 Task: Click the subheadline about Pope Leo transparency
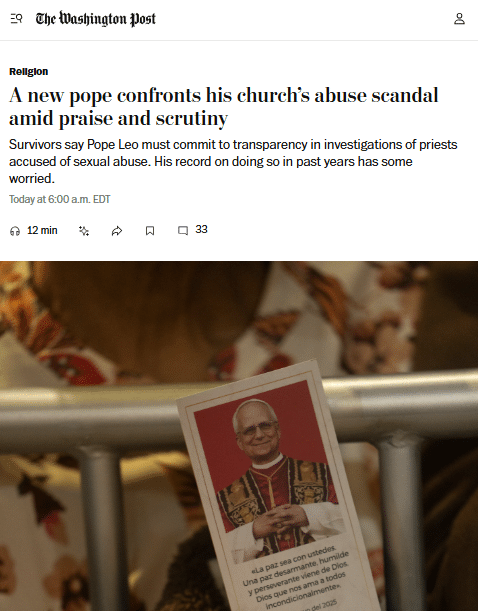point(233,161)
